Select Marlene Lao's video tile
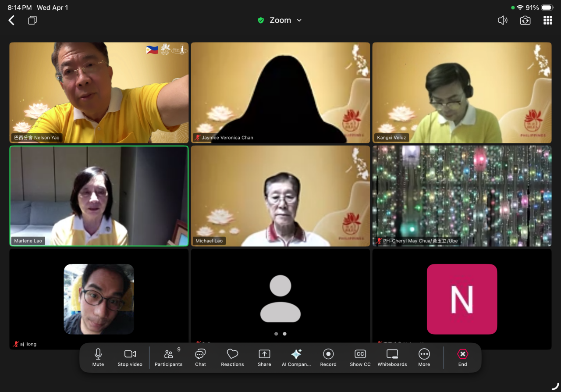Viewport: 561px width, 392px height. [x=99, y=196]
